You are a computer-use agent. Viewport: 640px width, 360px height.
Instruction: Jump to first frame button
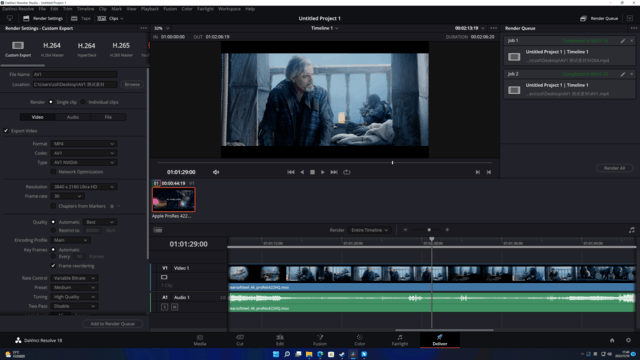(291, 172)
